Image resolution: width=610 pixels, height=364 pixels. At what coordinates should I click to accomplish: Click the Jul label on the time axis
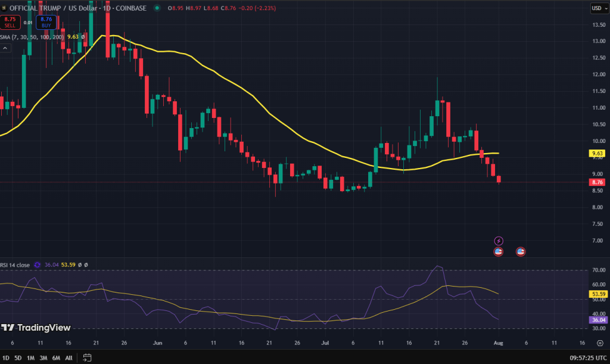point(325,343)
